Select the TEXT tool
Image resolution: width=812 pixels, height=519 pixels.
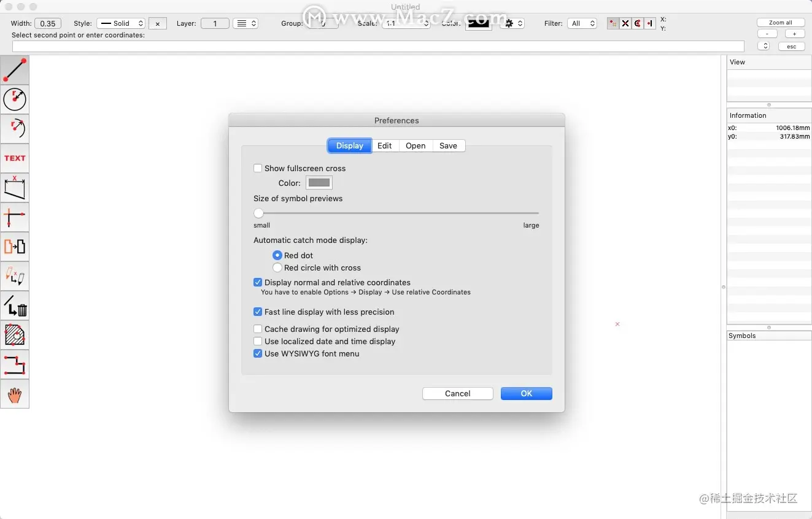point(15,158)
